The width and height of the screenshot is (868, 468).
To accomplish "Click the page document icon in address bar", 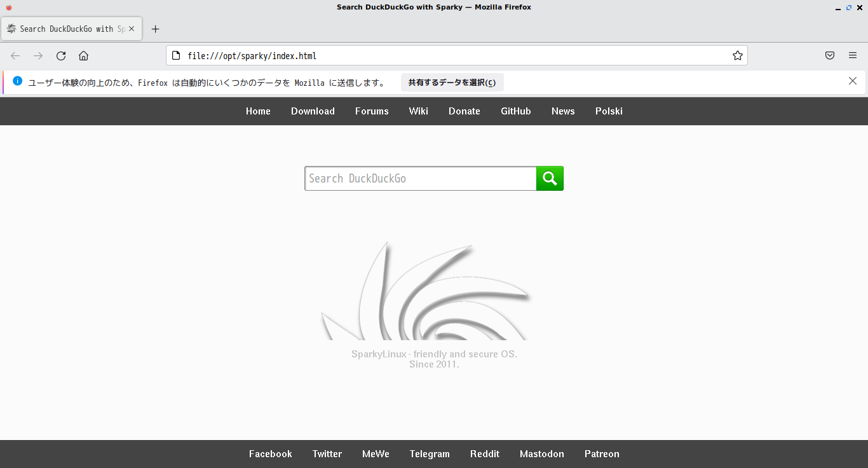I will [x=177, y=56].
